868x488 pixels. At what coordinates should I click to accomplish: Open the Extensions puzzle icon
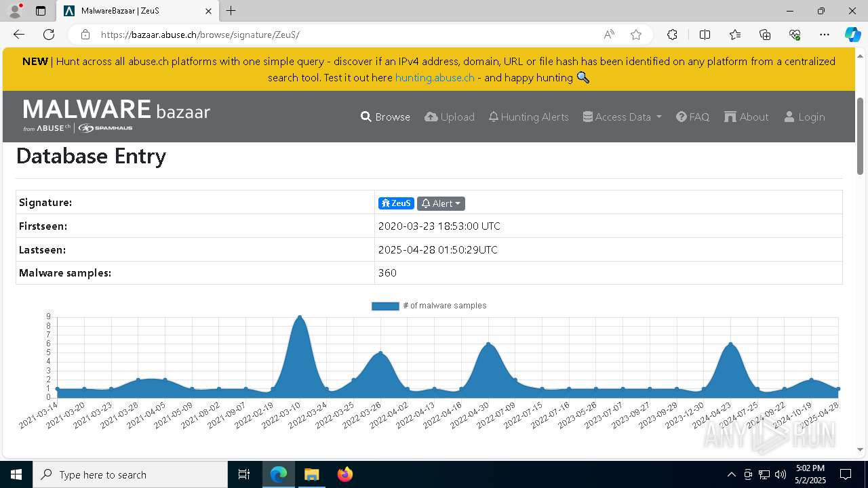(672, 35)
